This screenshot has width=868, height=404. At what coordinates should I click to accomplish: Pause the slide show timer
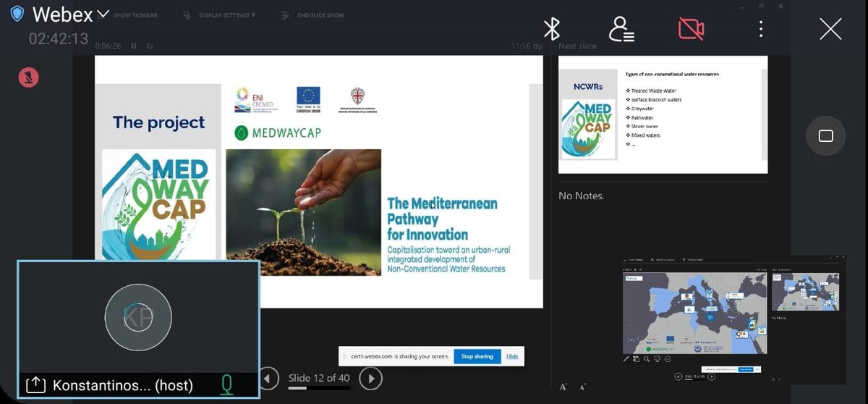pos(134,46)
